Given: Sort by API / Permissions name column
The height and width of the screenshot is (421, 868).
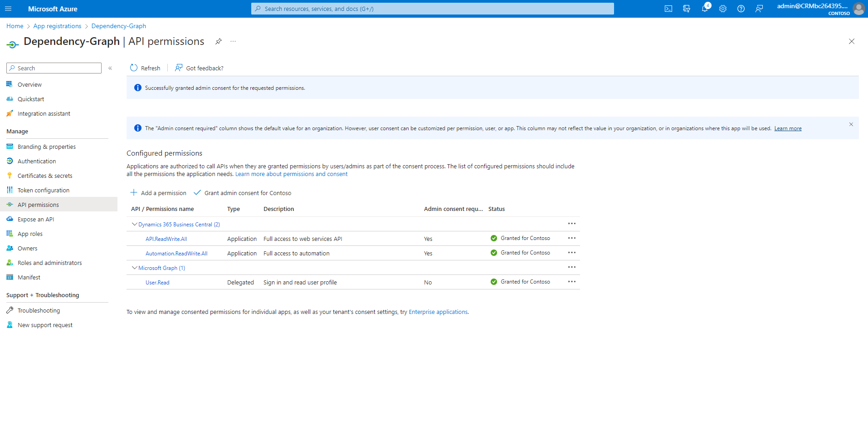Looking at the screenshot, I should click(162, 209).
